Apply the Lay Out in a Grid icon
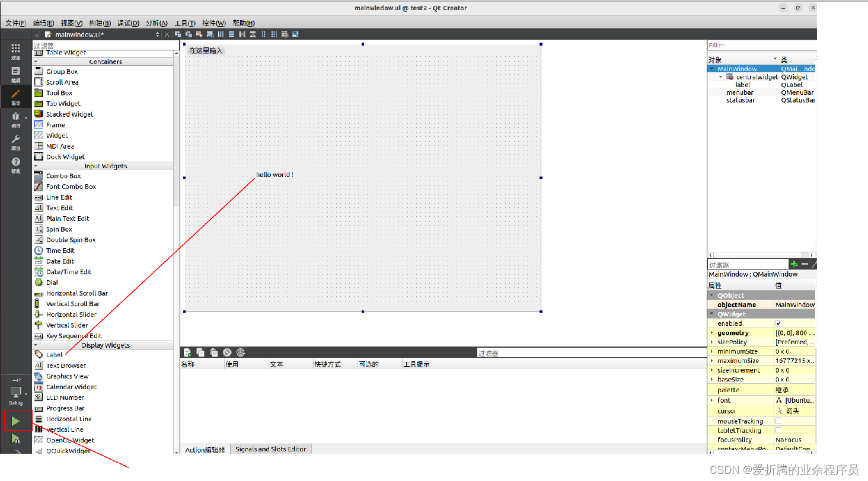Image resolution: width=868 pixels, height=481 pixels. 274,34
